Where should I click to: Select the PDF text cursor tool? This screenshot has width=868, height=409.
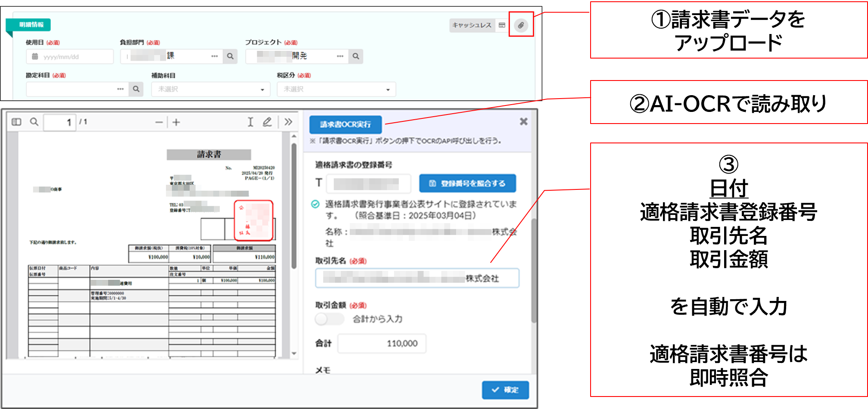(x=250, y=122)
